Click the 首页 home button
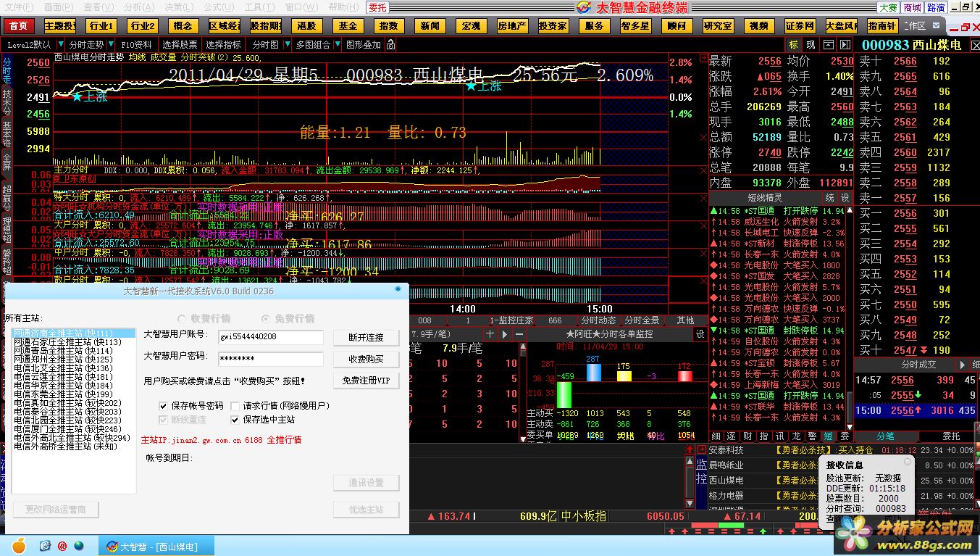This screenshot has height=556, width=980. point(19,25)
